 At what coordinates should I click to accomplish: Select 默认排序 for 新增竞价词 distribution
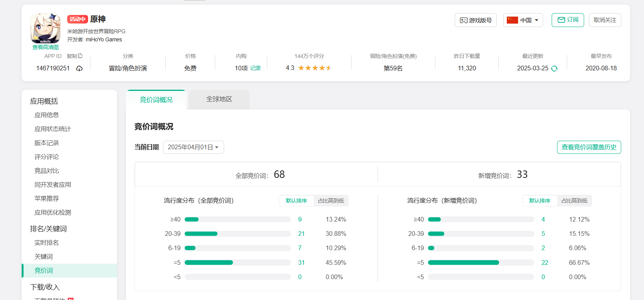coord(540,201)
